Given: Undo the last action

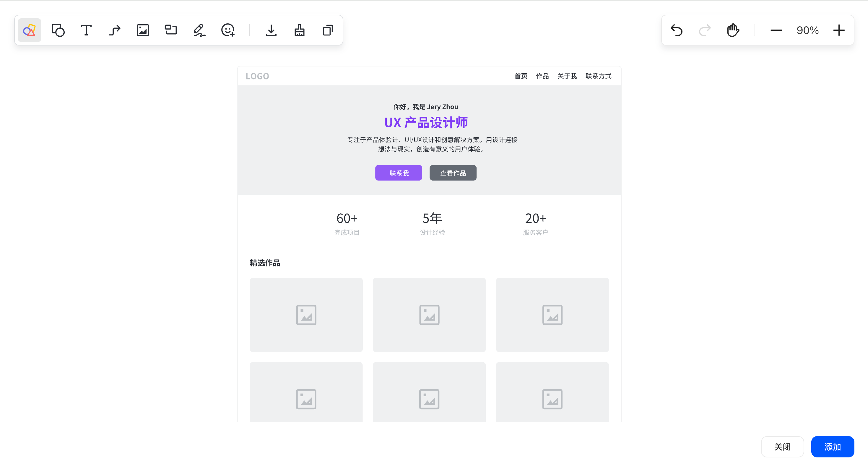Looking at the screenshot, I should click(677, 30).
